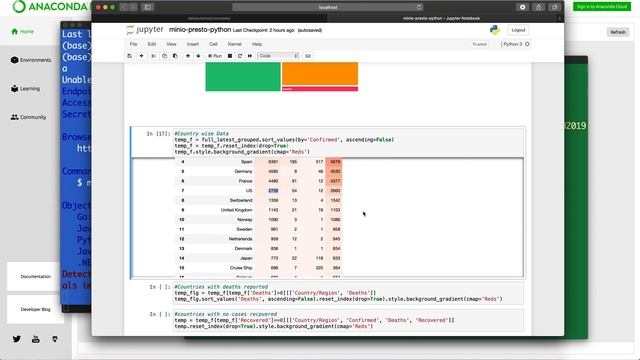The width and height of the screenshot is (640, 360).
Task: Select the minio-presto-python Jupyter Notebook tab
Action: (441, 18)
